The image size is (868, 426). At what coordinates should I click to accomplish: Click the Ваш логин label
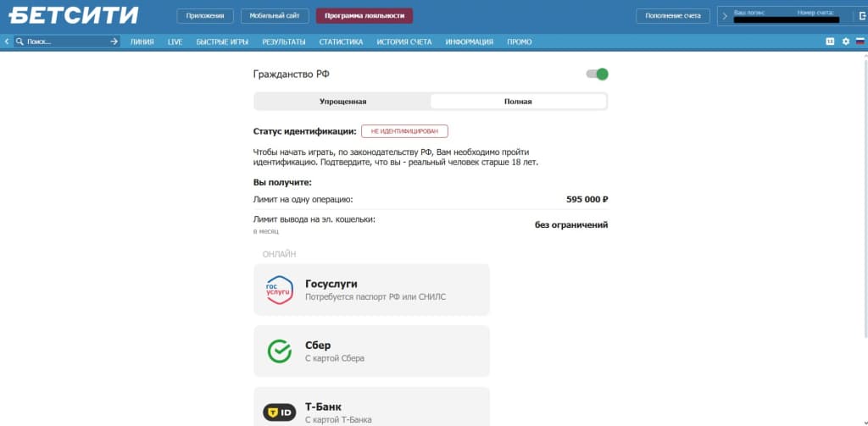tap(748, 12)
